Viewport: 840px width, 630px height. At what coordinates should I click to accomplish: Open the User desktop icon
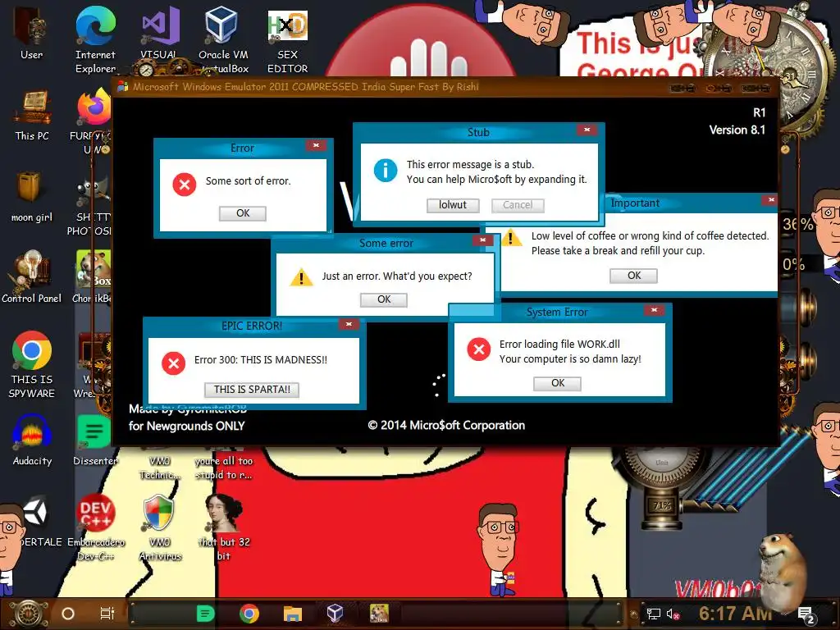(x=31, y=32)
